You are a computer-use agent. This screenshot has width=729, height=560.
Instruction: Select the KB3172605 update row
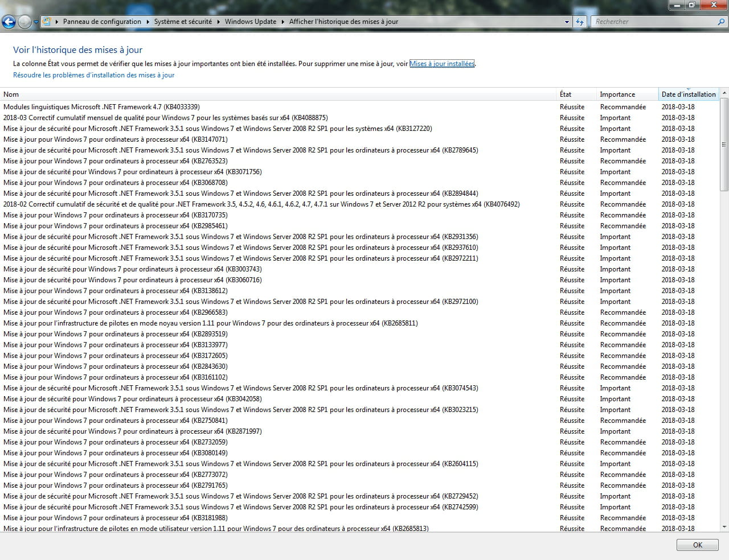point(360,356)
